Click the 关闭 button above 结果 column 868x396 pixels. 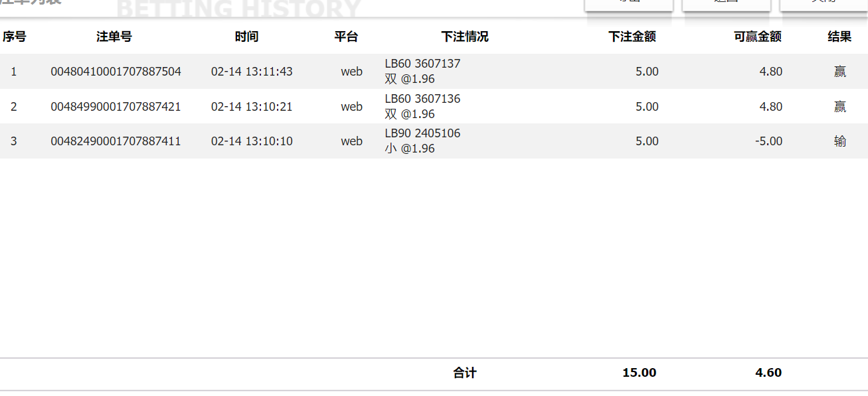[824, 4]
